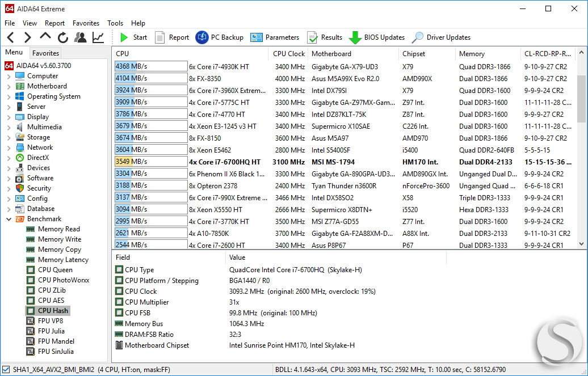
Task: Open Report from the toolbar
Action: [172, 37]
